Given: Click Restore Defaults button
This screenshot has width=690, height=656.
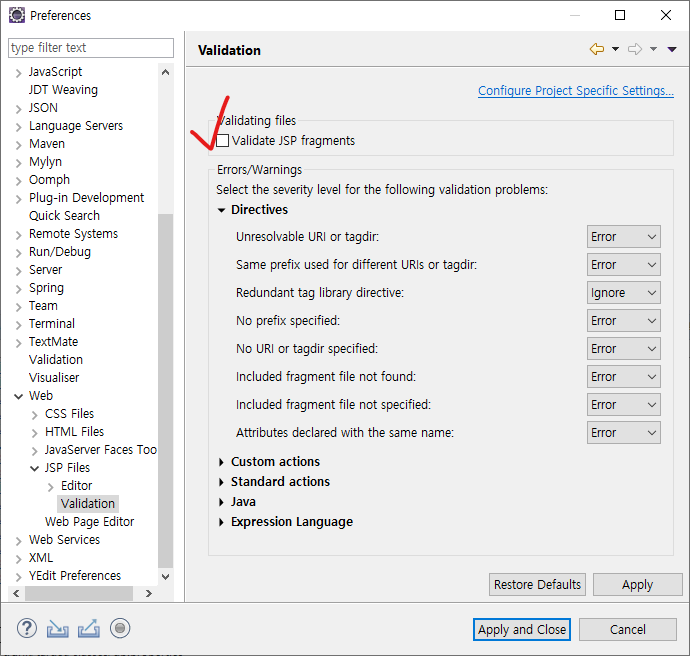Looking at the screenshot, I should tap(537, 585).
